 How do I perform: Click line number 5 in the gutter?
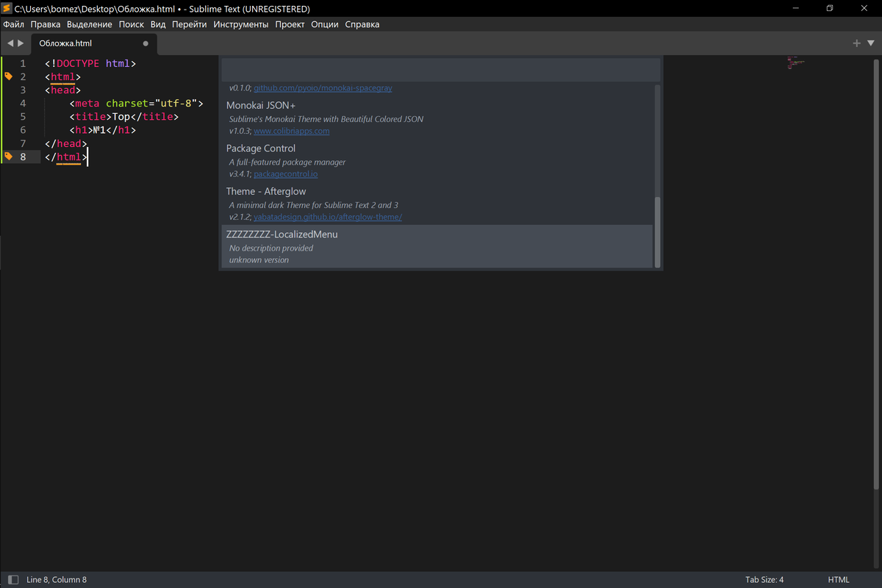[23, 117]
